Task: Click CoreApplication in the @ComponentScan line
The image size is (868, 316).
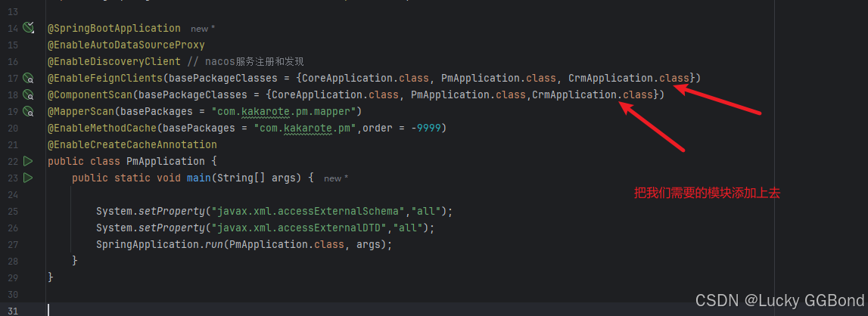Action: (x=317, y=94)
